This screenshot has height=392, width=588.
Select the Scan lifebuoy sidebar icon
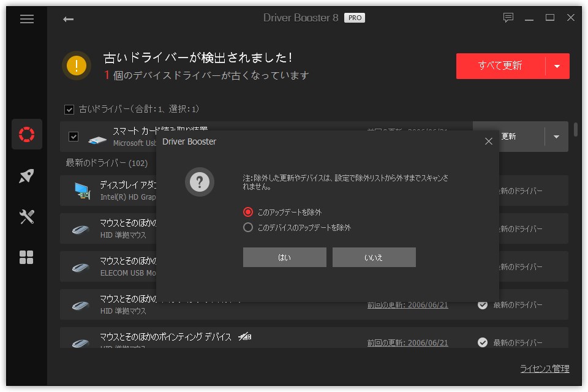pos(26,134)
